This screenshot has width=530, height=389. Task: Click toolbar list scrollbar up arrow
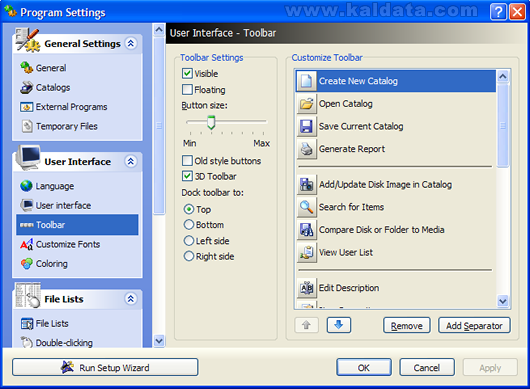(x=503, y=76)
